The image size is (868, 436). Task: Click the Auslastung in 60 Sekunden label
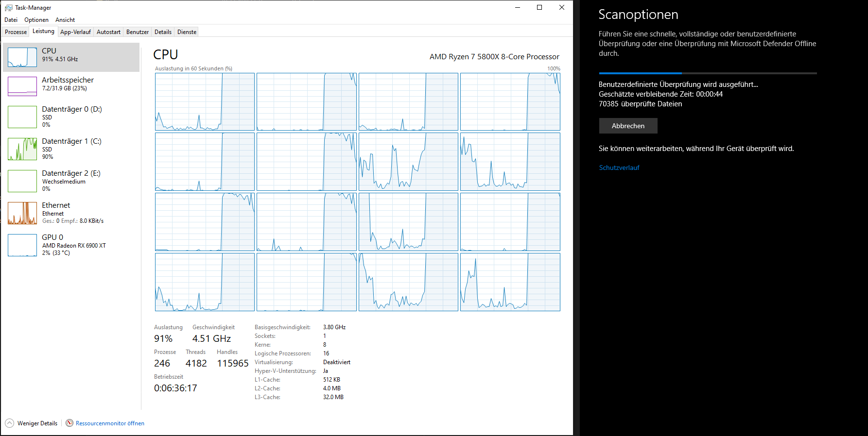pyautogui.click(x=193, y=68)
